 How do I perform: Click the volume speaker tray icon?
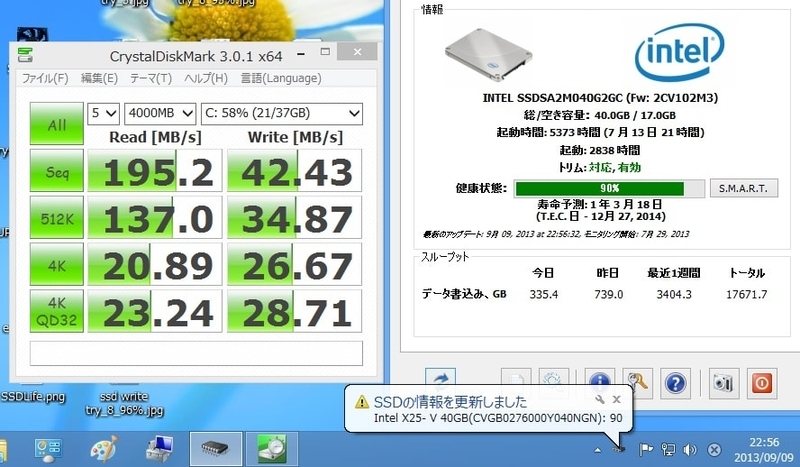[x=690, y=449]
